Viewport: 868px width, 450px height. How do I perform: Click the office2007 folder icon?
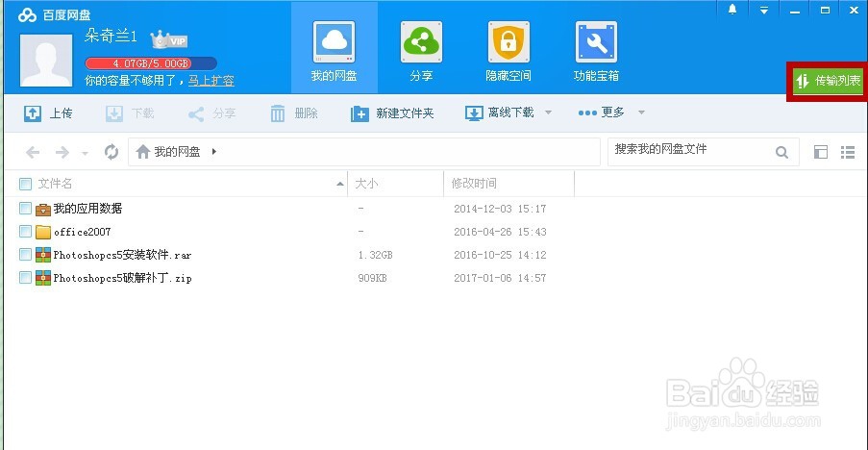click(x=43, y=232)
